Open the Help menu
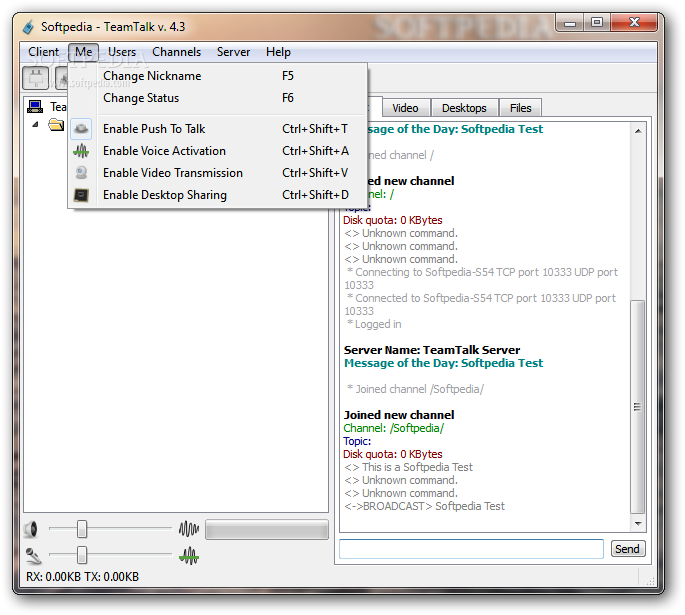685x615 pixels. 278,52
